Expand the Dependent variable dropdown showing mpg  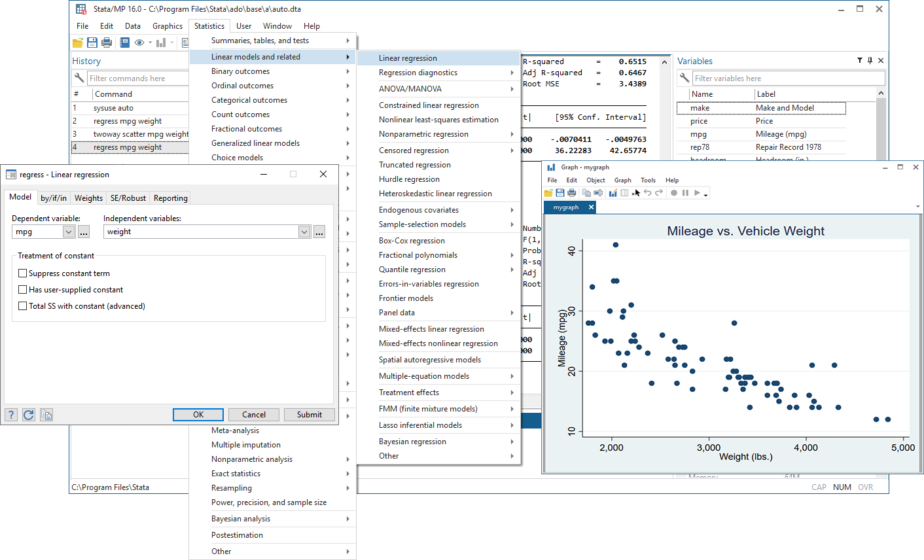point(68,231)
